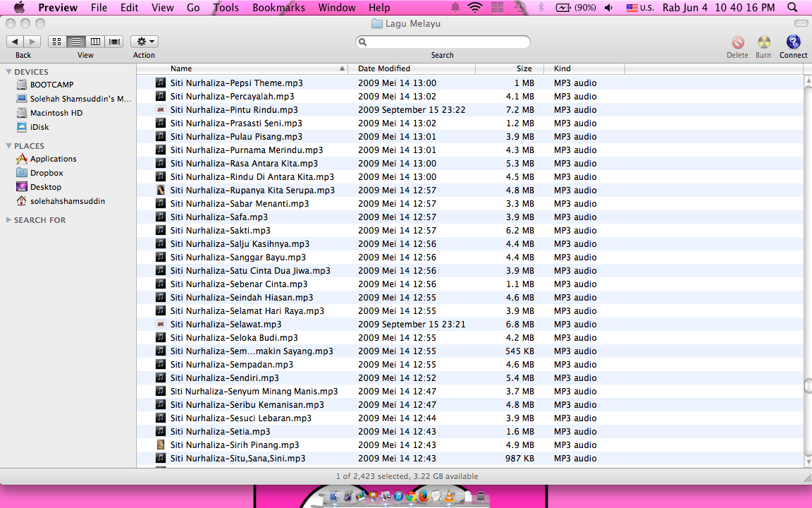Collapse the DEVICES sidebar section

tap(8, 71)
